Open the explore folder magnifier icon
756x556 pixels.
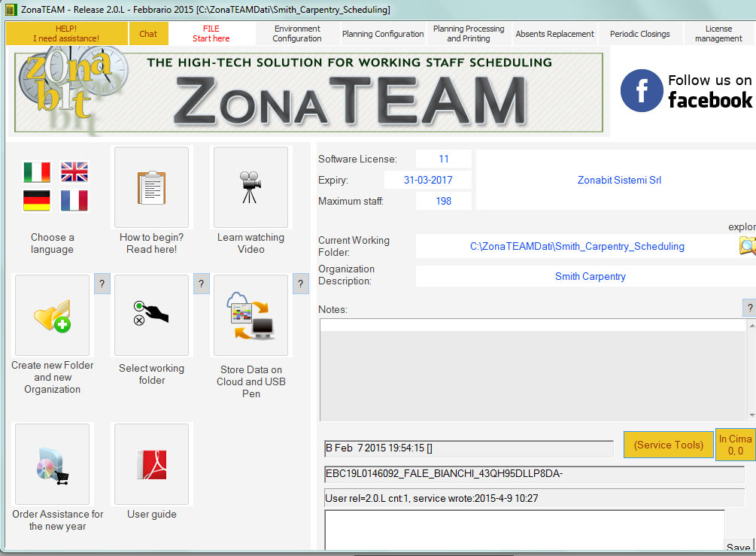pos(747,246)
